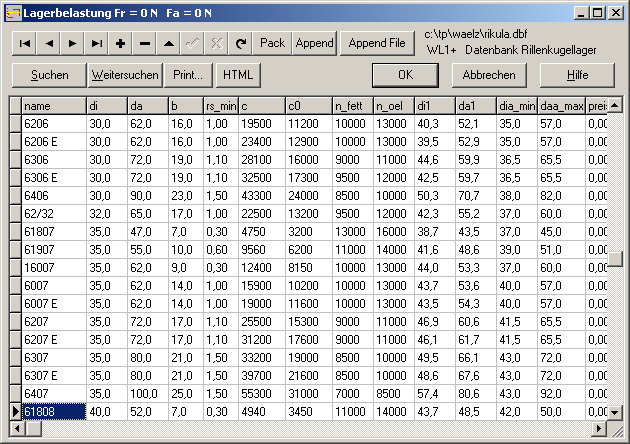Click the Append File button

376,43
